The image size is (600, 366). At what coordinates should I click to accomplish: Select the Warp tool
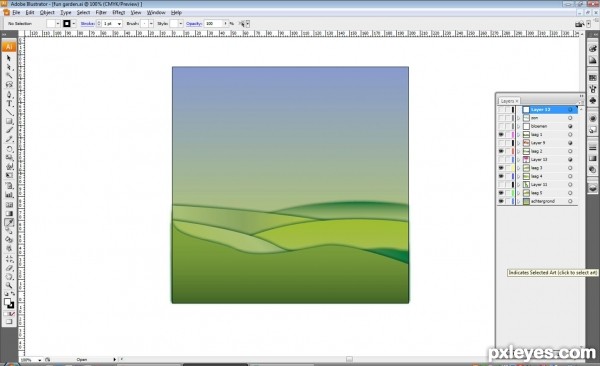point(9,167)
